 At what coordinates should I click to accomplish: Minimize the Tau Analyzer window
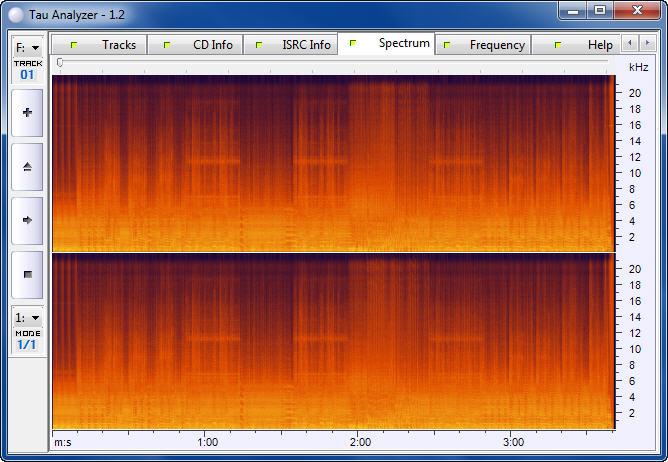pos(572,10)
